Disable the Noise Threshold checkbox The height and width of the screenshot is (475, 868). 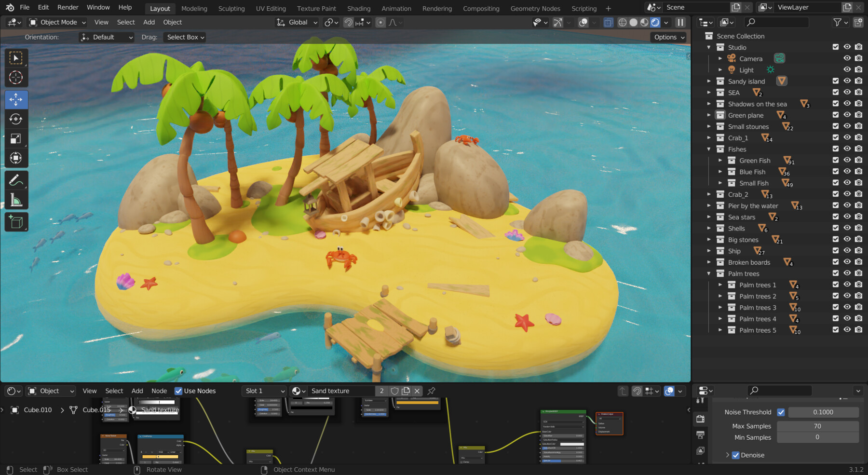[781, 412]
